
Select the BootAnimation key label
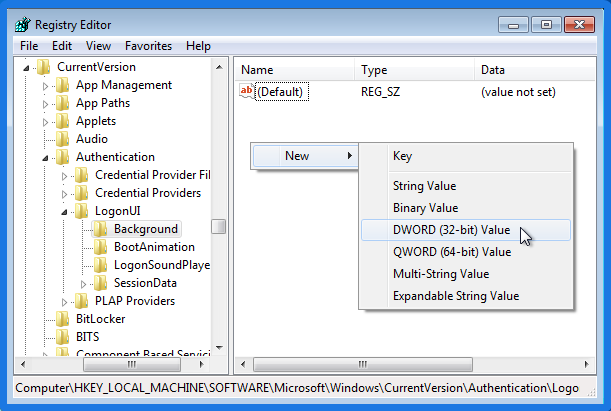coord(154,247)
